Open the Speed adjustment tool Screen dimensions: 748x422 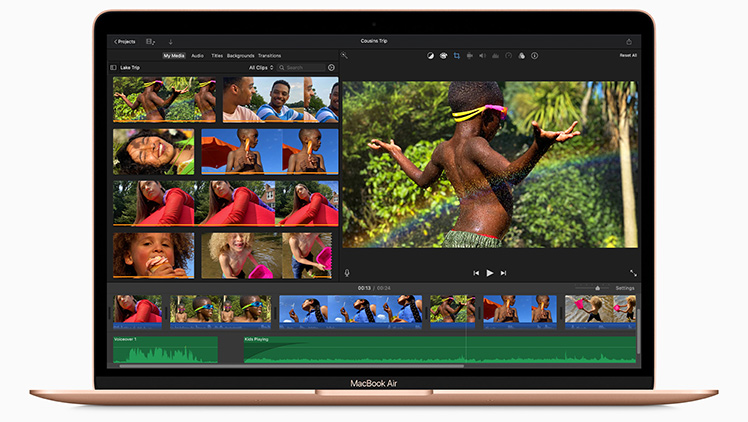pos(508,56)
